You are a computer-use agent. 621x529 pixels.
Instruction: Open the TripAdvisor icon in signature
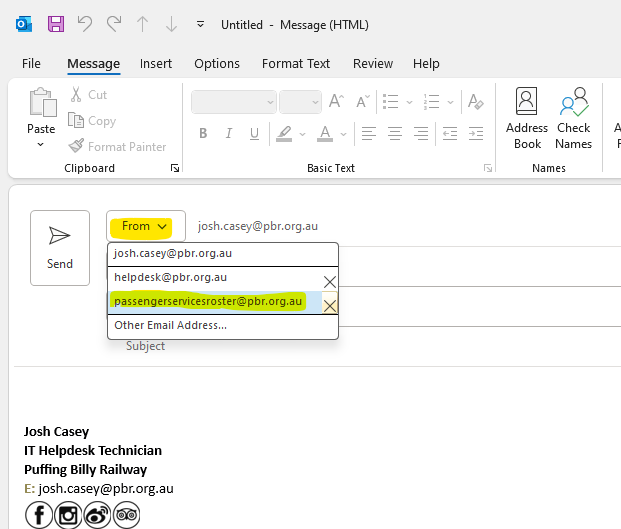(127, 515)
